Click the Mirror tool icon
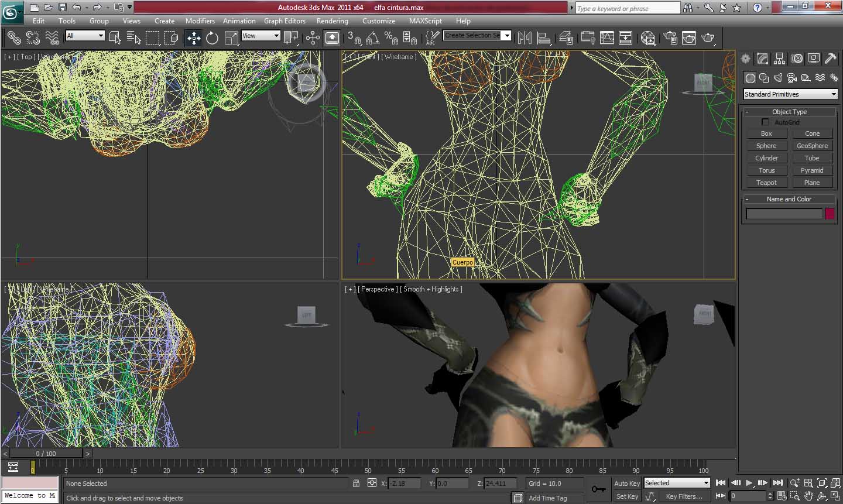 coord(525,38)
